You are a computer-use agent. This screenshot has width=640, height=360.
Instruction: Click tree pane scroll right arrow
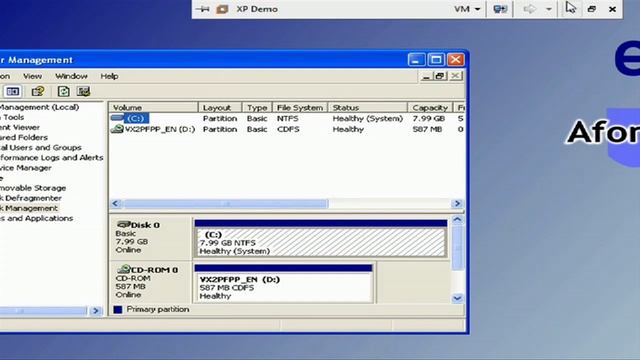pos(96,311)
